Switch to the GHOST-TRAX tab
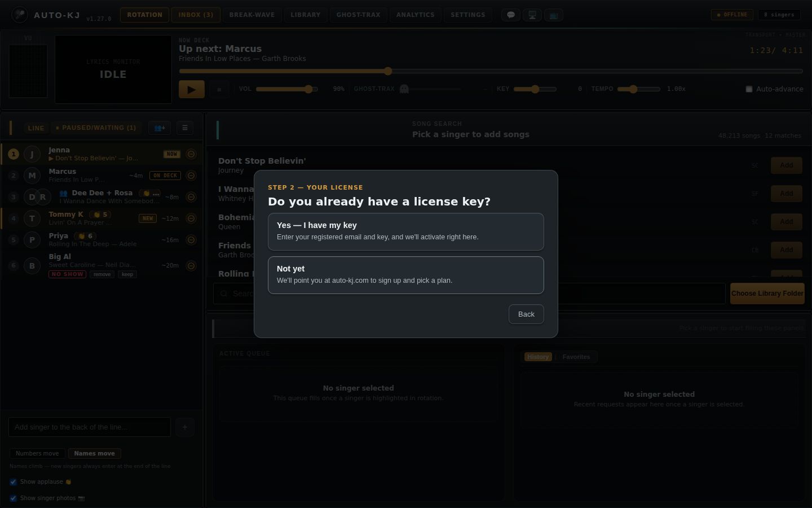The height and width of the screenshot is (508, 812). click(x=359, y=15)
